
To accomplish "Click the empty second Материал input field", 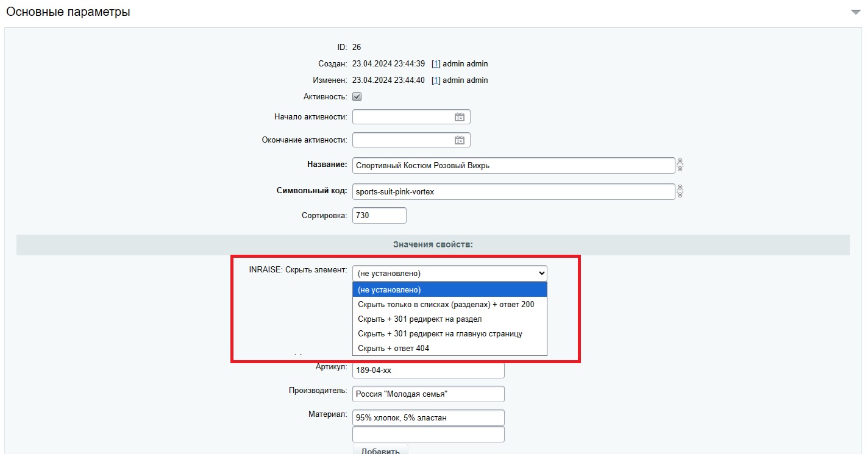I will coord(429,434).
